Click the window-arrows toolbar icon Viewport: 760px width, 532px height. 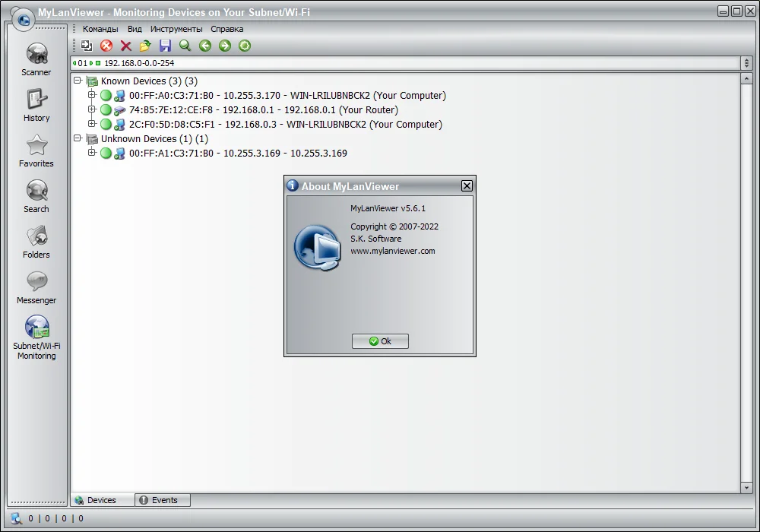[87, 46]
